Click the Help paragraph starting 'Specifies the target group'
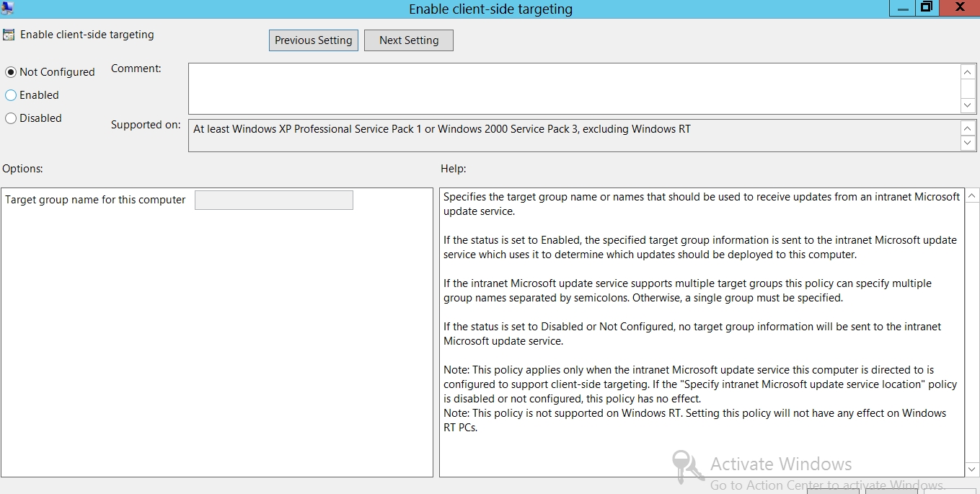 coord(702,204)
